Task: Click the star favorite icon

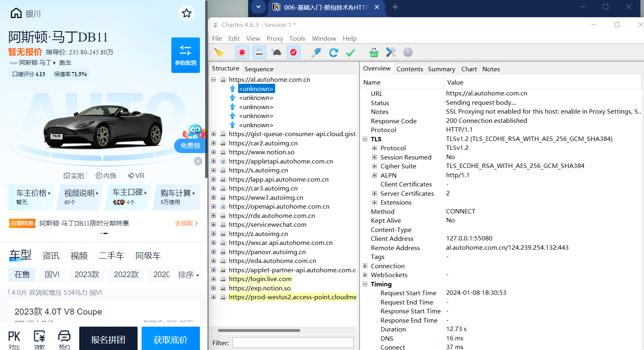Action: point(187,13)
